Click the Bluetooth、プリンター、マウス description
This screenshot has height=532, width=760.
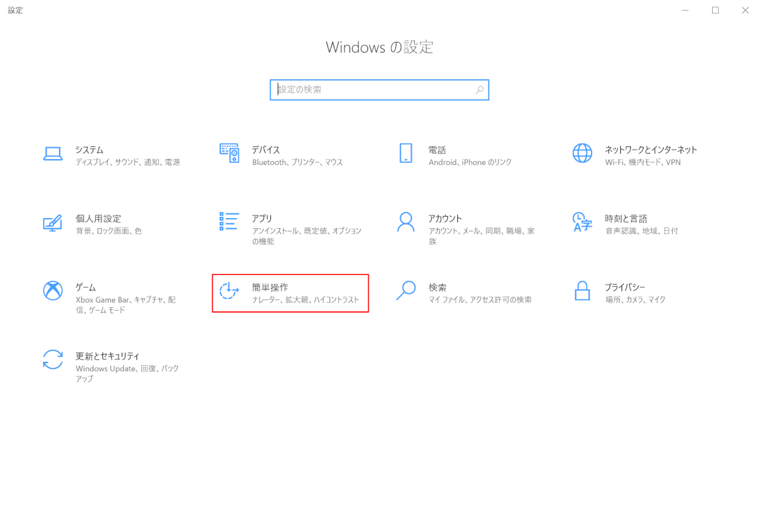pyautogui.click(x=297, y=162)
